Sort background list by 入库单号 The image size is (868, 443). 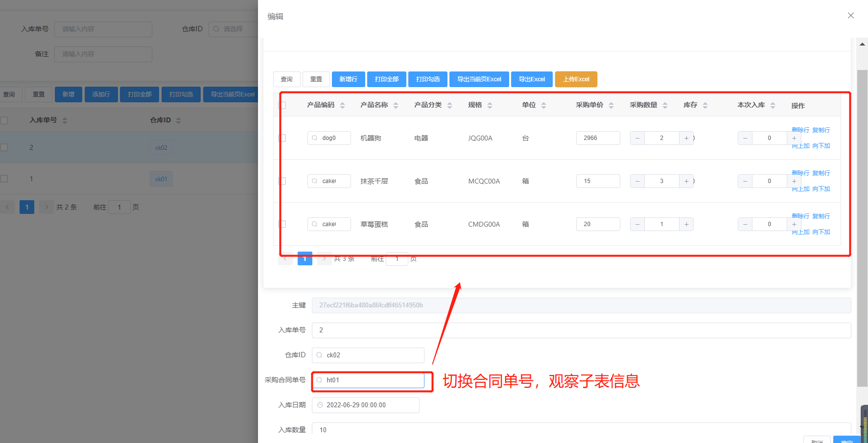65,120
